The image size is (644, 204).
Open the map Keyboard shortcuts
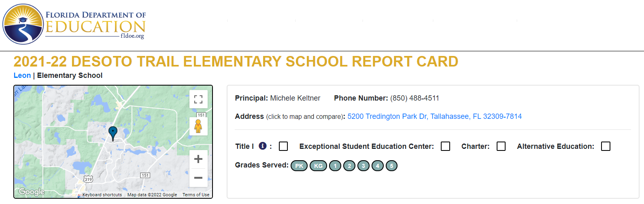pyautogui.click(x=102, y=195)
